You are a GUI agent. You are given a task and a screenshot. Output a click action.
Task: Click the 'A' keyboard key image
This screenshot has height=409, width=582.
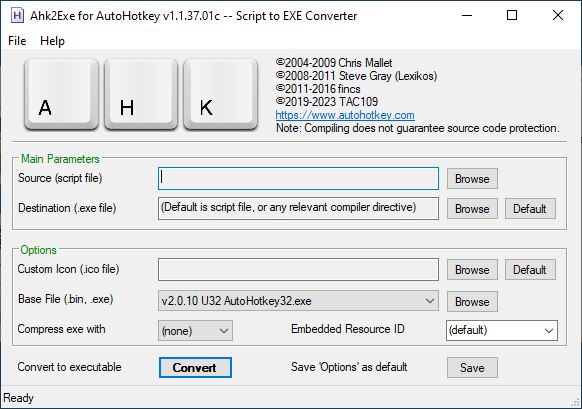point(61,95)
